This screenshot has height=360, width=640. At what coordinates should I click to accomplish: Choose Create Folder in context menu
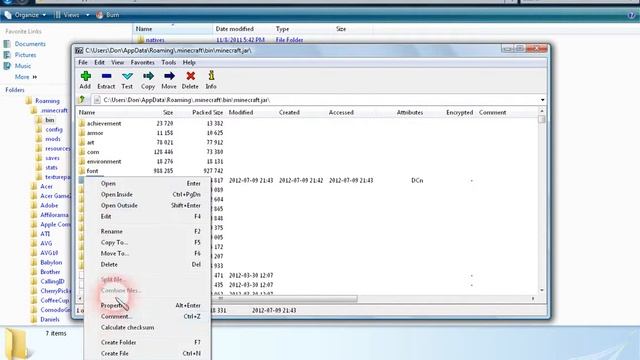[148, 342]
